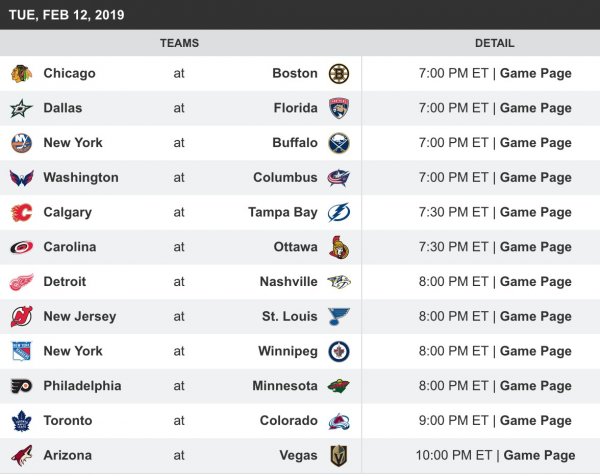Open Game Page for Toronto at Colorado
Viewport: 600px width, 476px height.
pyautogui.click(x=535, y=421)
